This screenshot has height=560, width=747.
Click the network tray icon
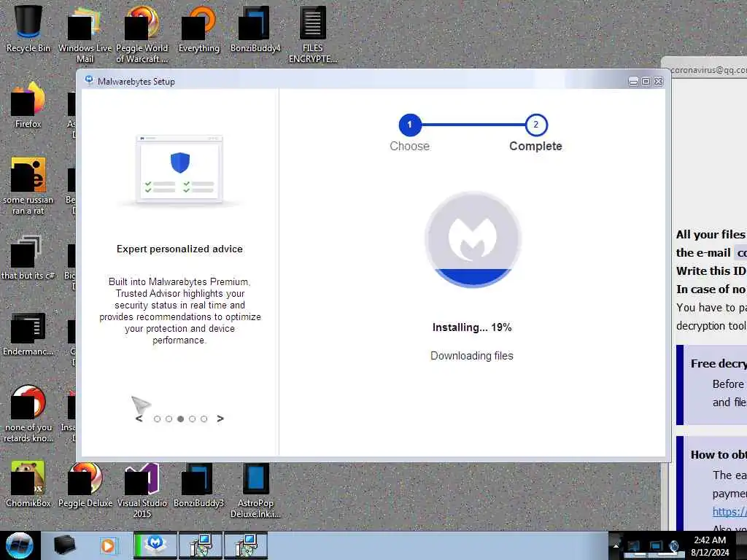coord(656,545)
